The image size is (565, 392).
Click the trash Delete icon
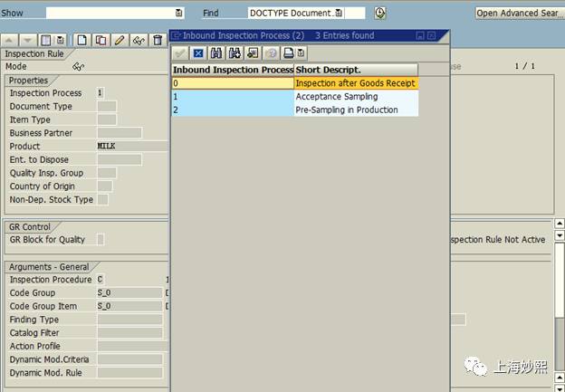[158, 40]
